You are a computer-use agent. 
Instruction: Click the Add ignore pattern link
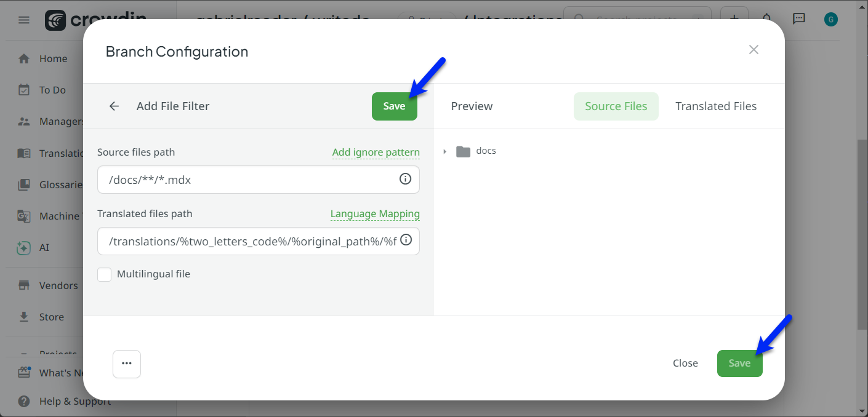point(376,153)
